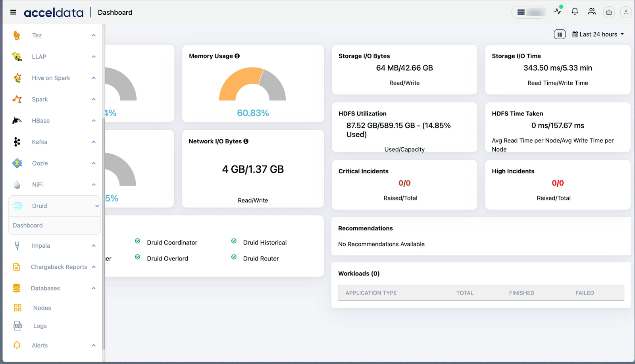Viewport: 635px width, 364px height.
Task: Expand the Spark section chevron
Action: 94,99
